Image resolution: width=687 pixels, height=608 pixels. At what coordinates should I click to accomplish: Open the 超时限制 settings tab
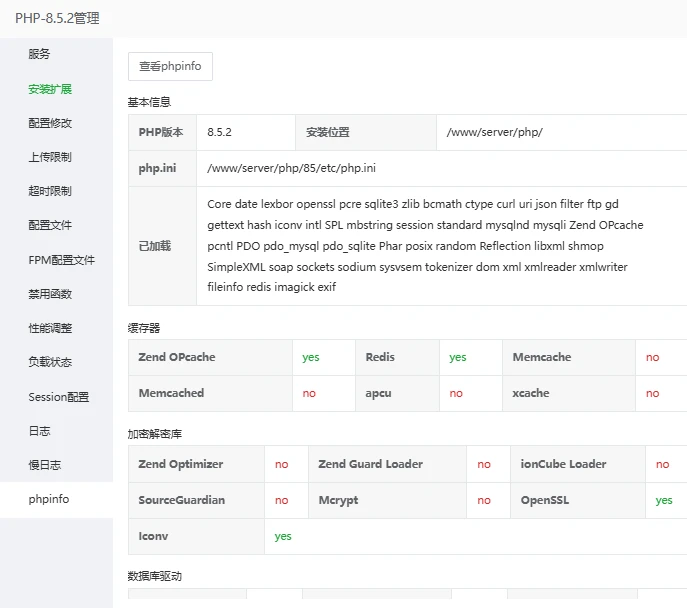50,191
